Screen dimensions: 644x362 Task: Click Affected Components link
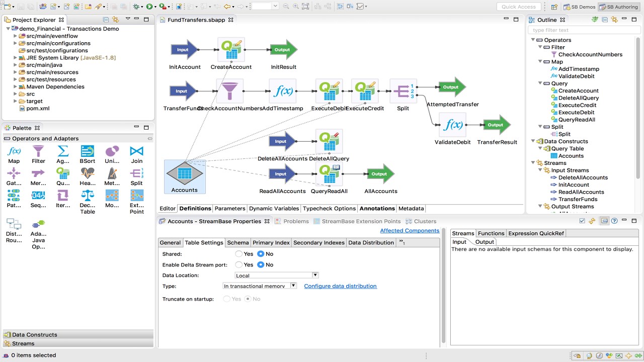[410, 230]
